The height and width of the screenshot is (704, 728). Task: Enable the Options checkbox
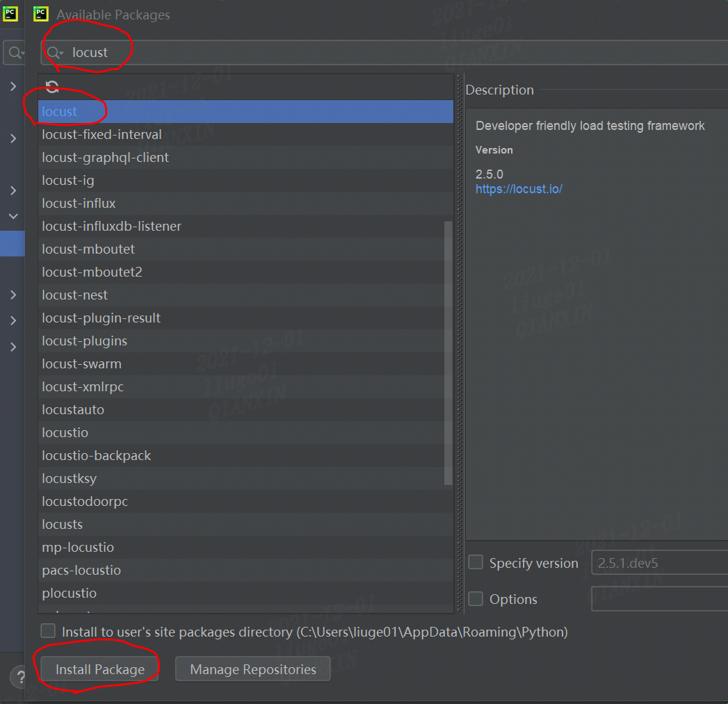tap(476, 598)
